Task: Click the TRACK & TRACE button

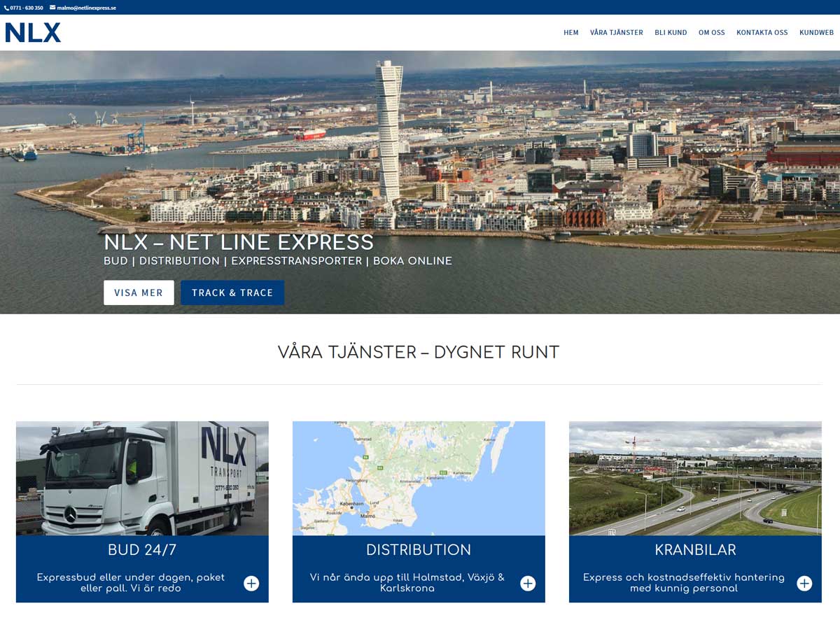Action: (232, 293)
